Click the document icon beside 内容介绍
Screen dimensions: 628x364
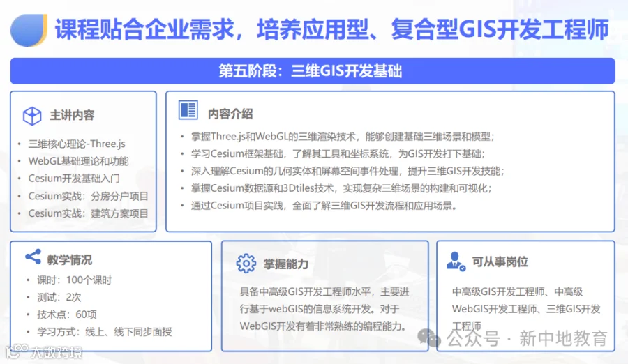(x=188, y=110)
